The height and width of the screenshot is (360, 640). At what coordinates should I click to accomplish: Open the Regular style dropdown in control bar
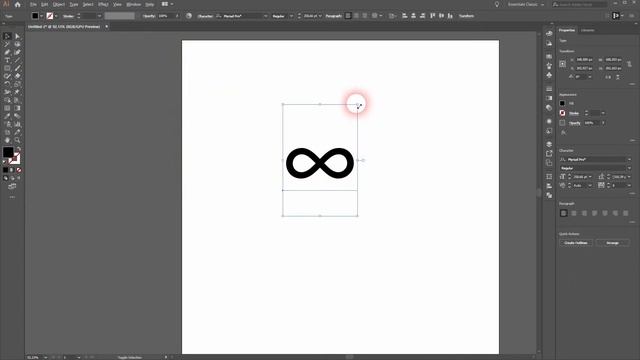(291, 16)
